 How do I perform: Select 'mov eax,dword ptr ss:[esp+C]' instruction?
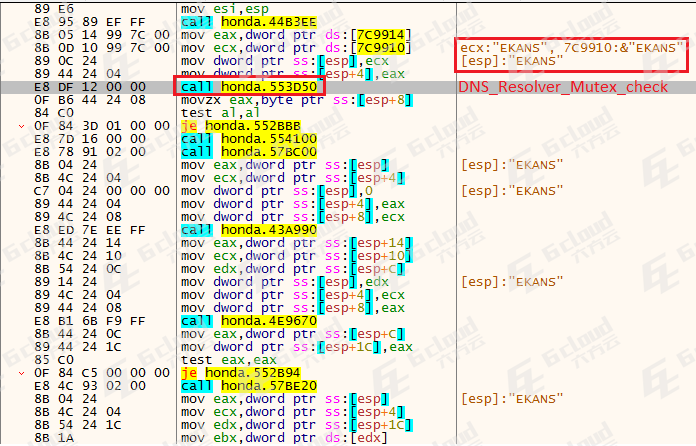[x=293, y=334]
